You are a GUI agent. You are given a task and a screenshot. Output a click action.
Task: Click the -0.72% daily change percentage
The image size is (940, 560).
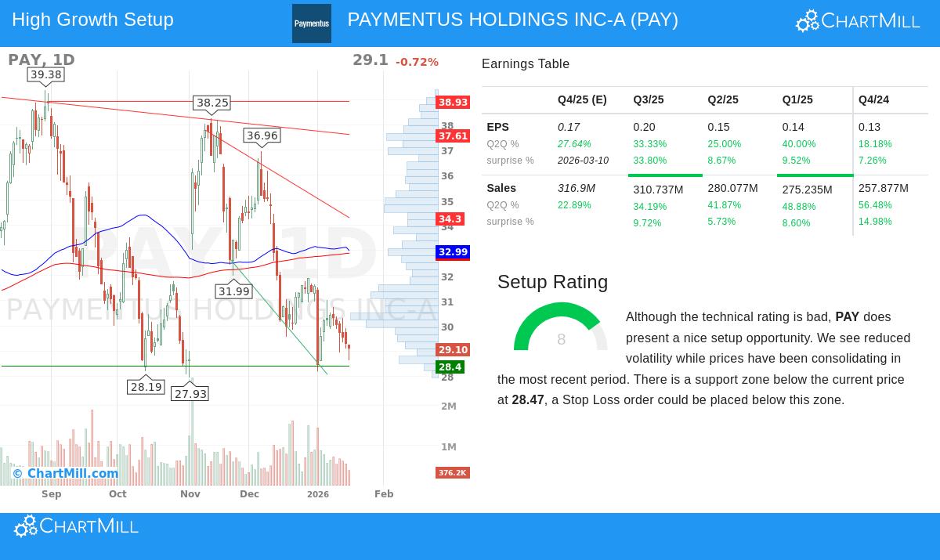(x=417, y=61)
